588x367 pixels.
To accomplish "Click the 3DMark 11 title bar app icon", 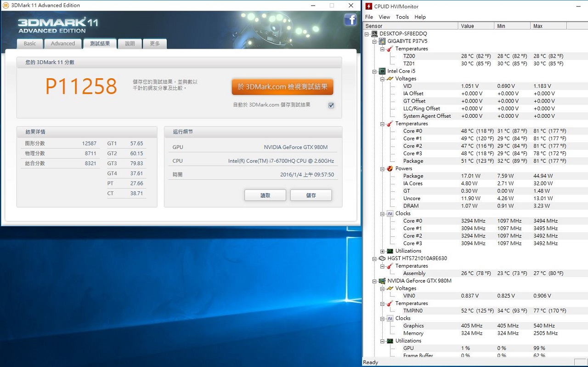I will click(x=5, y=6).
